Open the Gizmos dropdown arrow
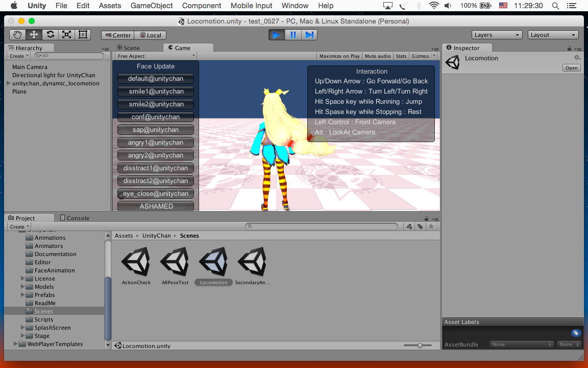The width and height of the screenshot is (588, 368). [x=434, y=56]
